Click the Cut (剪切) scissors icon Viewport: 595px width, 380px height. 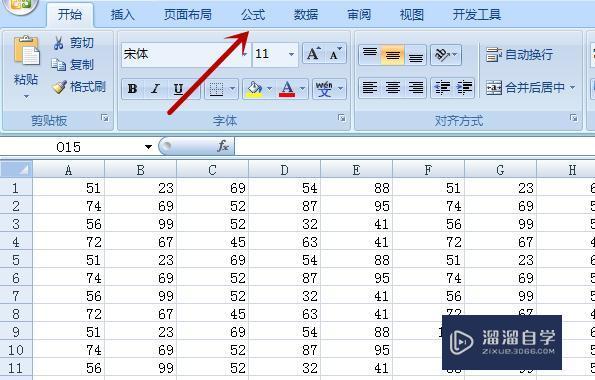[59, 43]
